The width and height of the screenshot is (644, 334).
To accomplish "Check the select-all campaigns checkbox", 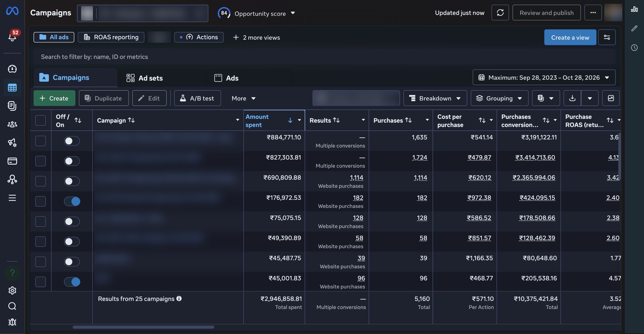I will [x=41, y=120].
